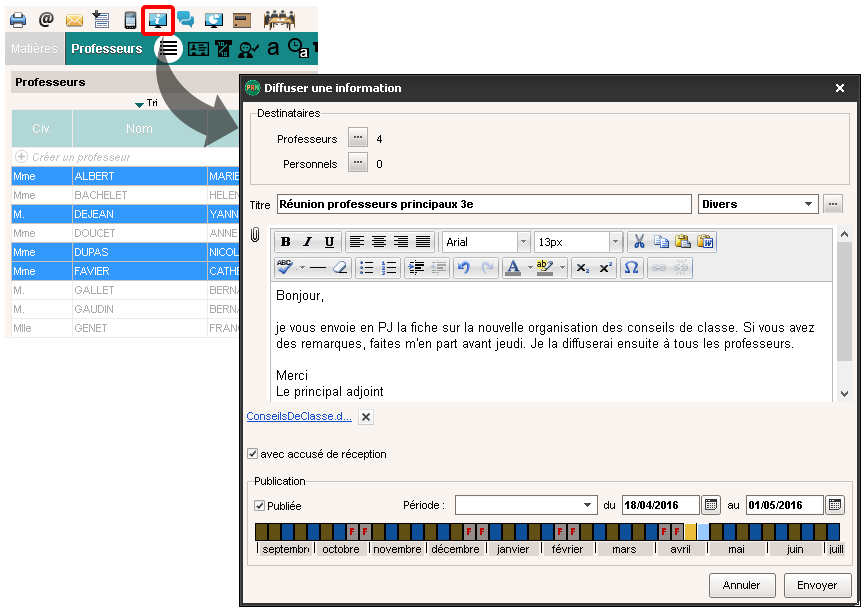Insert special character Omega
This screenshot has width=866, height=612.
click(x=632, y=268)
